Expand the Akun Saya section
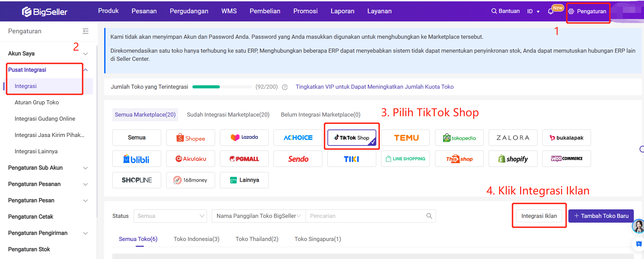The width and height of the screenshot is (644, 259). (86, 54)
